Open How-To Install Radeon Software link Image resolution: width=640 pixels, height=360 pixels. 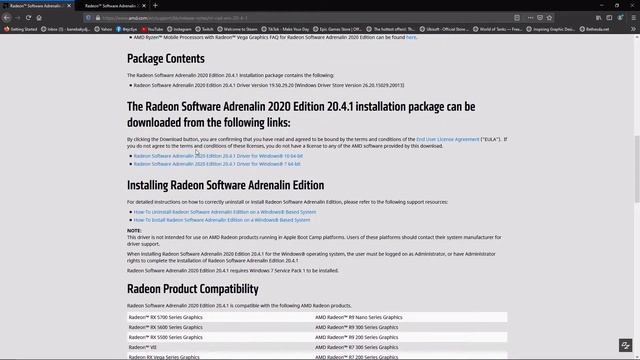tap(222, 220)
